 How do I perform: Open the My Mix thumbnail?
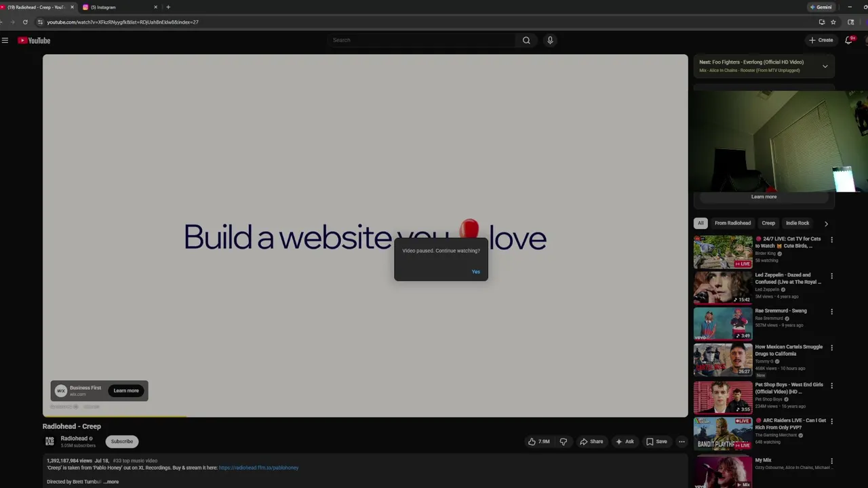coord(723,472)
